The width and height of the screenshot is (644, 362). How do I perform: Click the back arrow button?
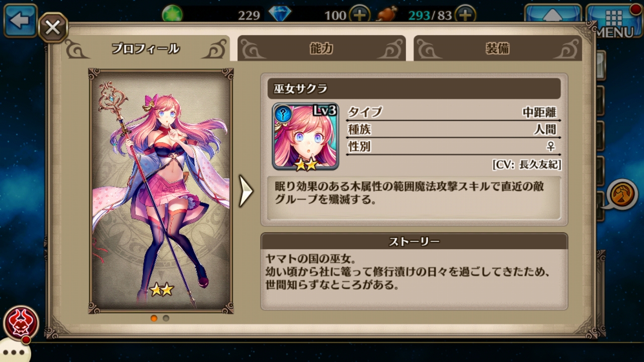(x=21, y=21)
